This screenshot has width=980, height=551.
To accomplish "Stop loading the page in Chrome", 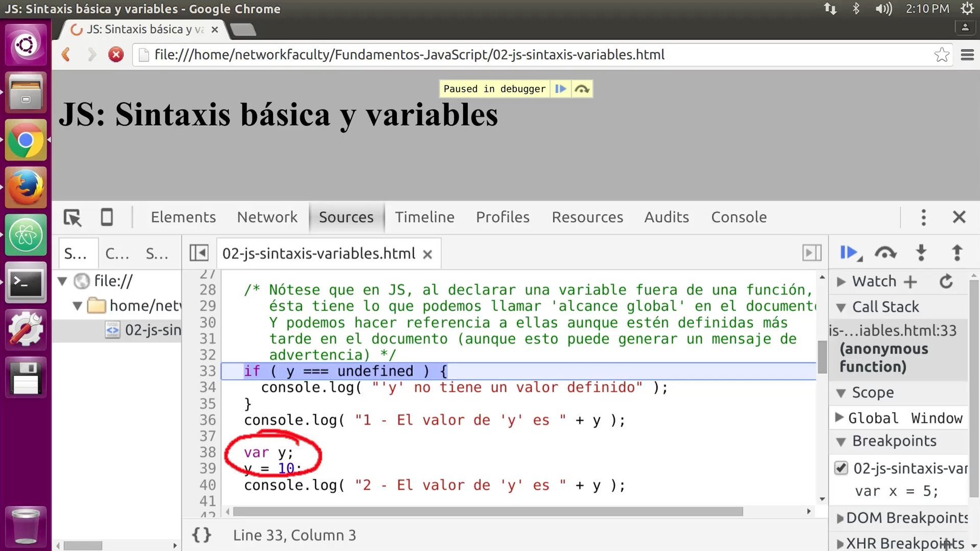I will [116, 55].
